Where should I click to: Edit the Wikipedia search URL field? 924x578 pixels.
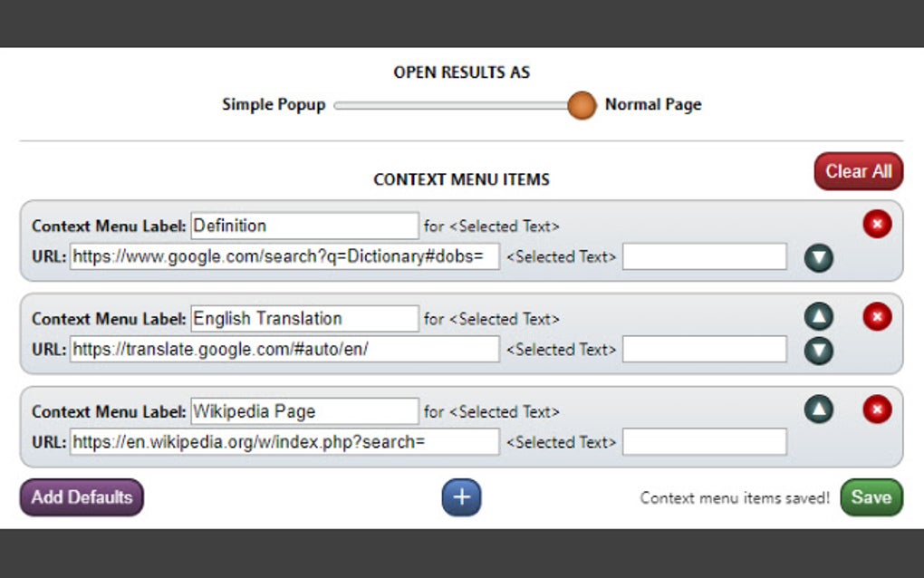click(x=285, y=441)
